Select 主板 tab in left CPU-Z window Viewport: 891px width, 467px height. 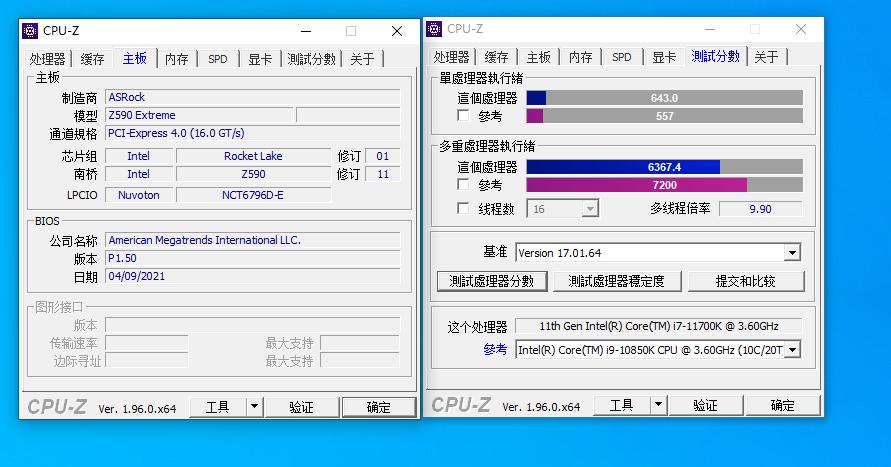[135, 58]
